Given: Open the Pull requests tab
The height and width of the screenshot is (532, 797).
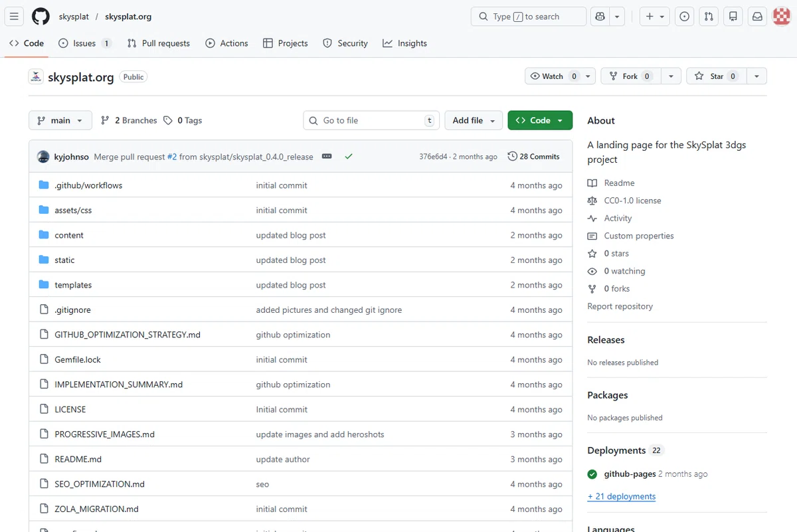Looking at the screenshot, I should click(x=159, y=43).
